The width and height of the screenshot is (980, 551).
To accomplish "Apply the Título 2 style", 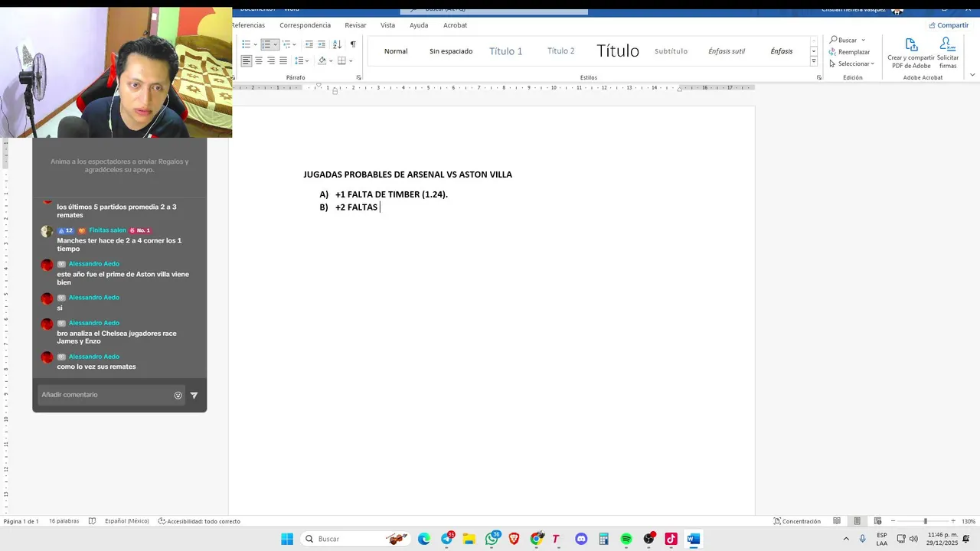I will click(561, 51).
